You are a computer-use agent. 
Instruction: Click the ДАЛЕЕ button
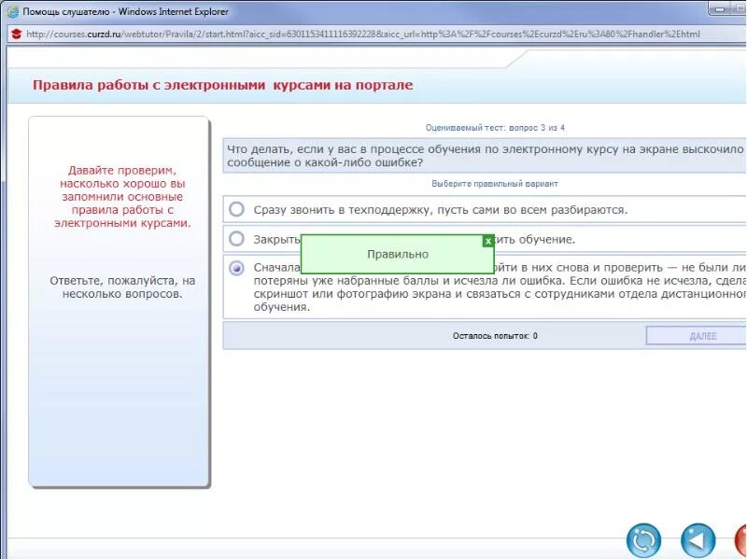tap(697, 336)
